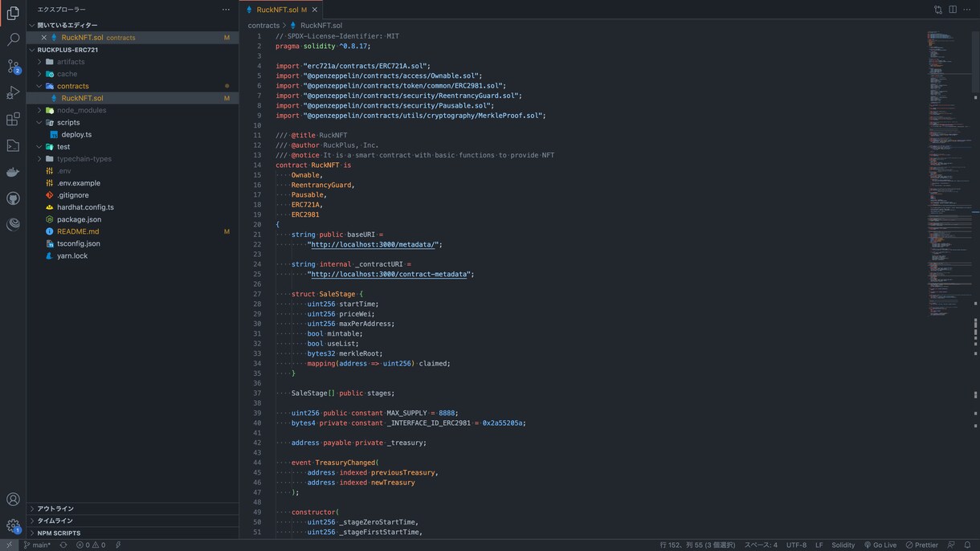Expand the typechain-types folder
Image resolution: width=980 pixels, height=551 pixels.
(39, 159)
